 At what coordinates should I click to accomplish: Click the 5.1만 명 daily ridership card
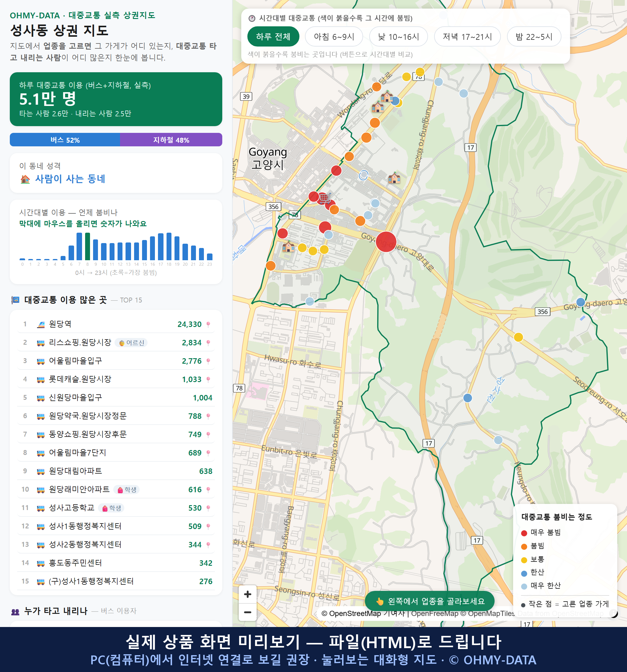tap(116, 99)
